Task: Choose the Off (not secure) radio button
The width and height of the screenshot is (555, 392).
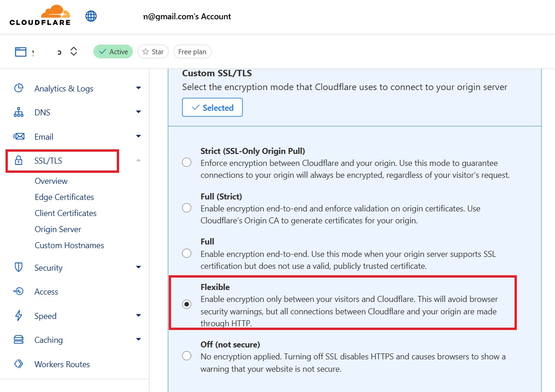Action: pyautogui.click(x=187, y=356)
